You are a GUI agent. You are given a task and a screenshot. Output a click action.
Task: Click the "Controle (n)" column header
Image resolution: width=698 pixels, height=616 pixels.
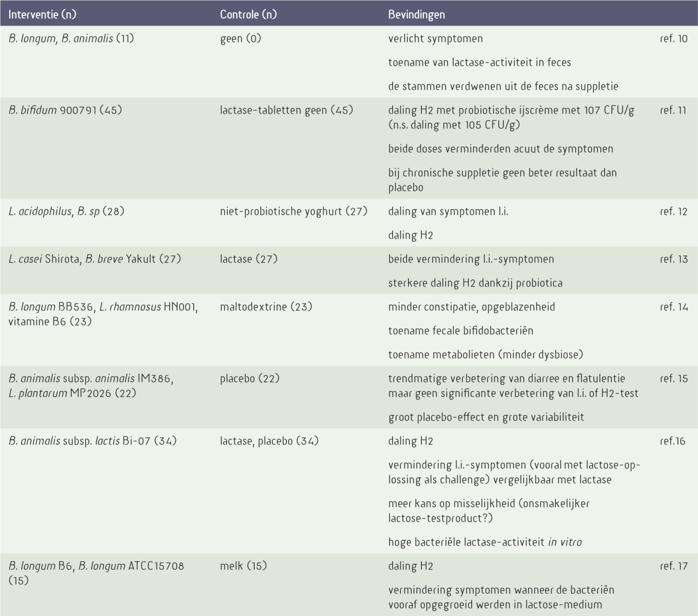[248, 14]
